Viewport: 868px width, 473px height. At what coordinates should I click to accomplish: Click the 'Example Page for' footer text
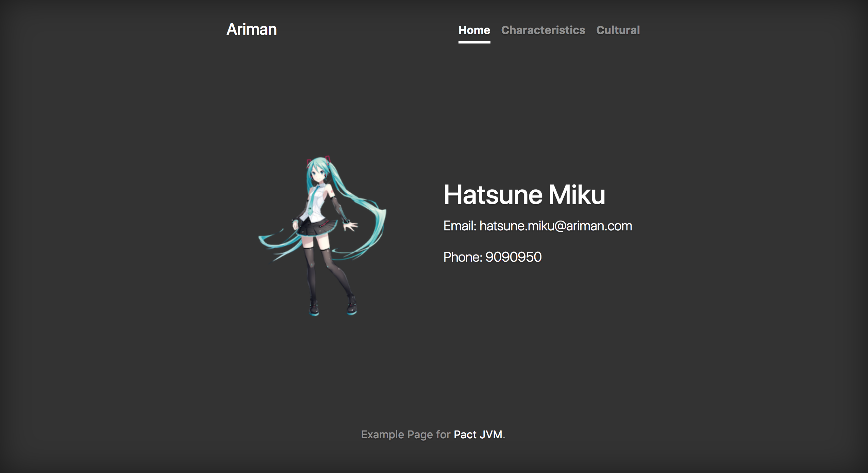point(405,435)
